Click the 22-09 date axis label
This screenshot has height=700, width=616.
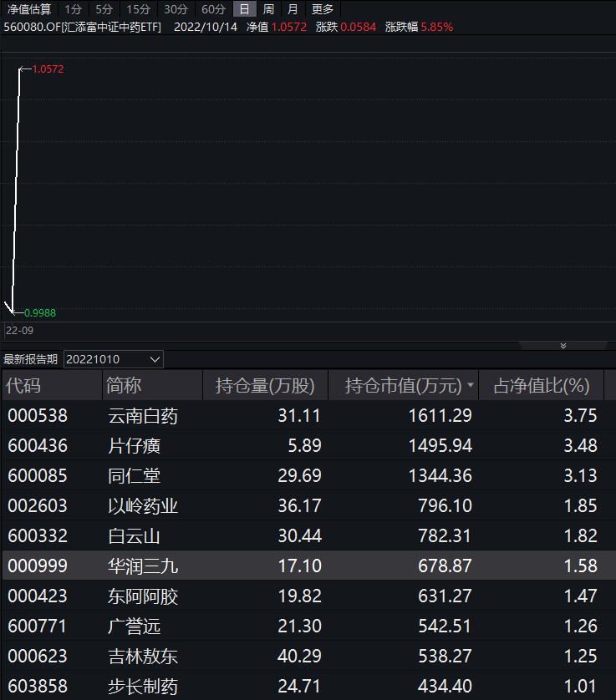(x=20, y=330)
